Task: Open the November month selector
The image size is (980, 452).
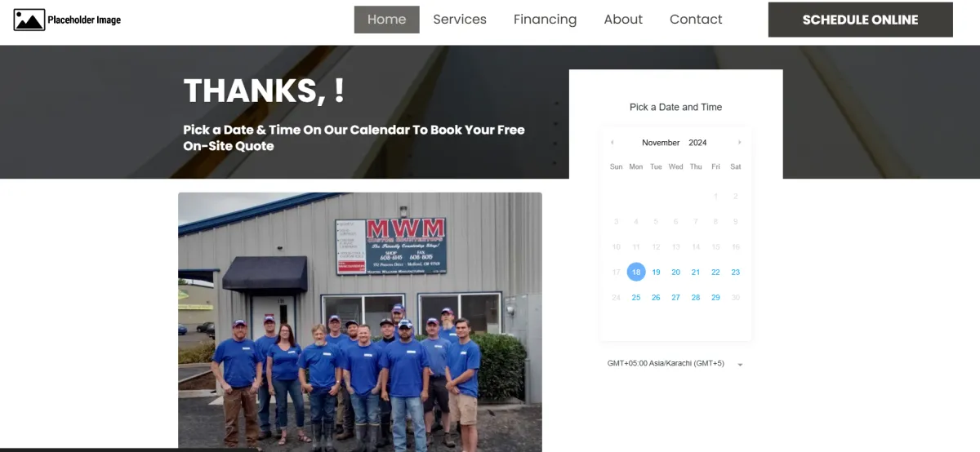Action: [x=661, y=143]
